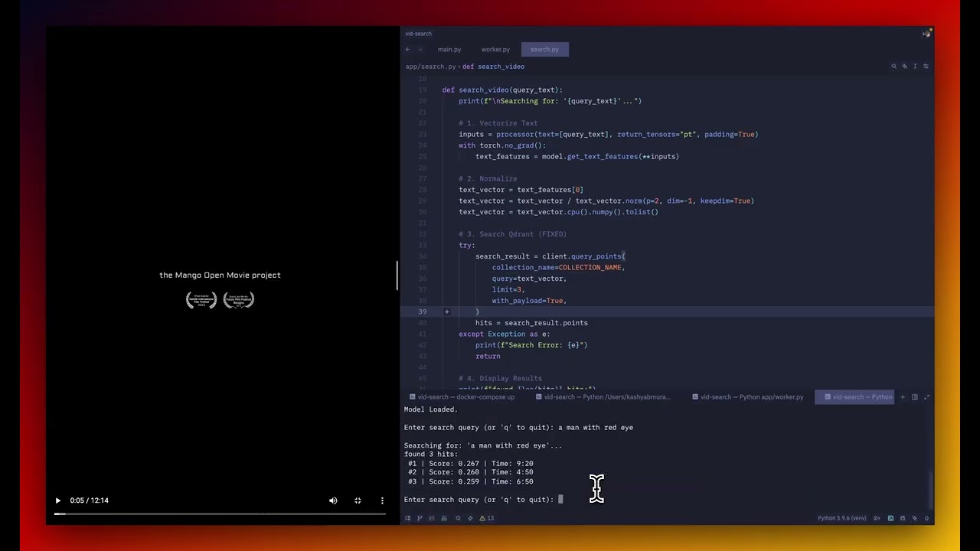Click the '# 3. Search Qdrant (FIXED)' comment

click(x=513, y=234)
